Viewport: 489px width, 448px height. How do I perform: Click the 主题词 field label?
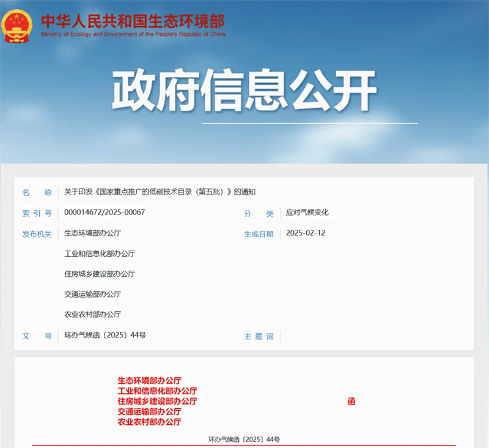[x=259, y=336]
